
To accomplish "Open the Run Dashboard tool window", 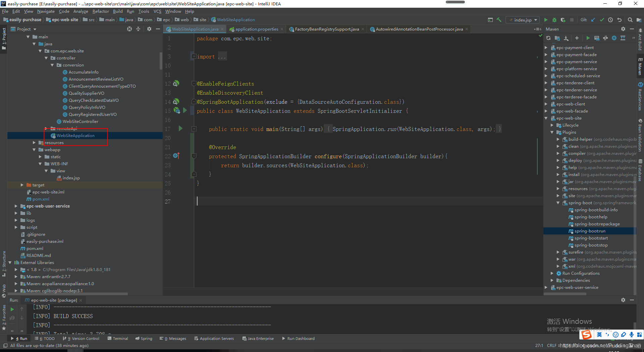I will (x=298, y=339).
